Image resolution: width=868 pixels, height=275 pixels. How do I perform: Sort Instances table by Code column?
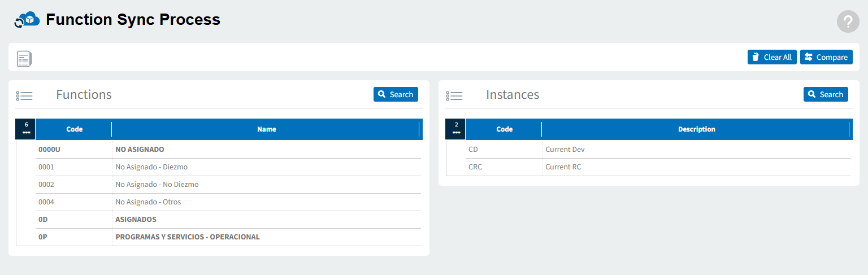click(504, 129)
